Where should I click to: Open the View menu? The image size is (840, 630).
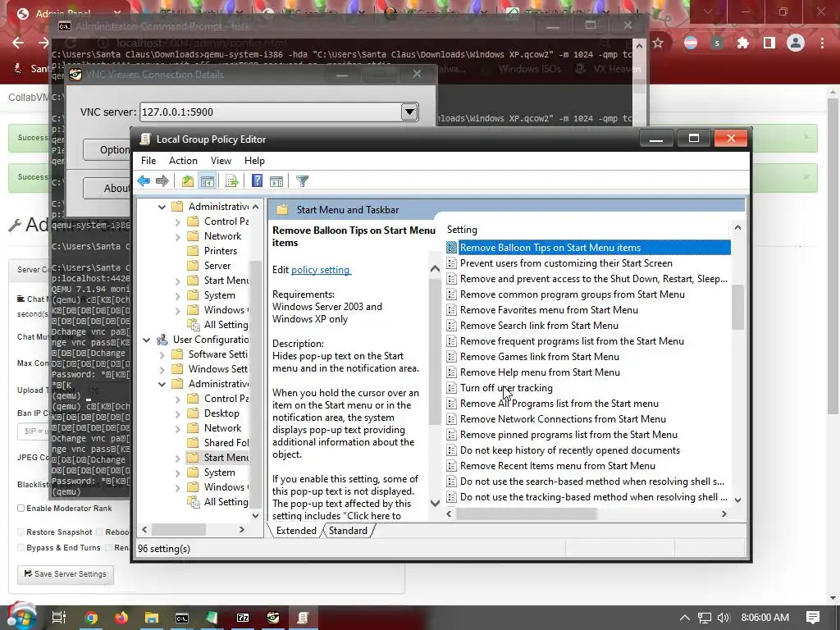coord(221,161)
